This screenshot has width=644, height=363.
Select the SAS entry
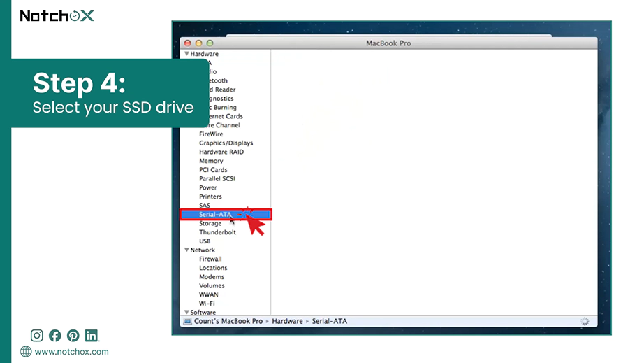coord(205,206)
